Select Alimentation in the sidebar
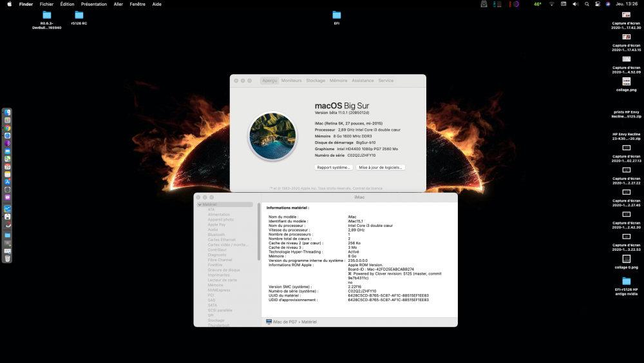Image resolution: width=644 pixels, height=363 pixels. (x=219, y=215)
